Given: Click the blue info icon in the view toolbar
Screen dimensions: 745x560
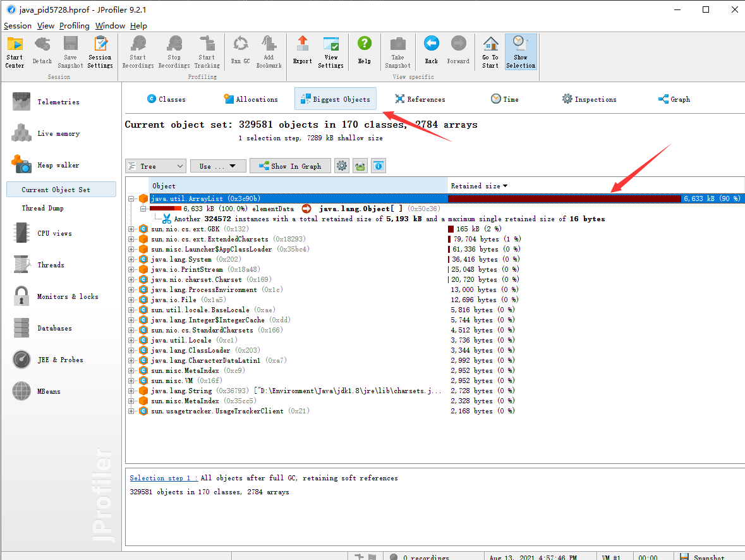Looking at the screenshot, I should click(379, 166).
